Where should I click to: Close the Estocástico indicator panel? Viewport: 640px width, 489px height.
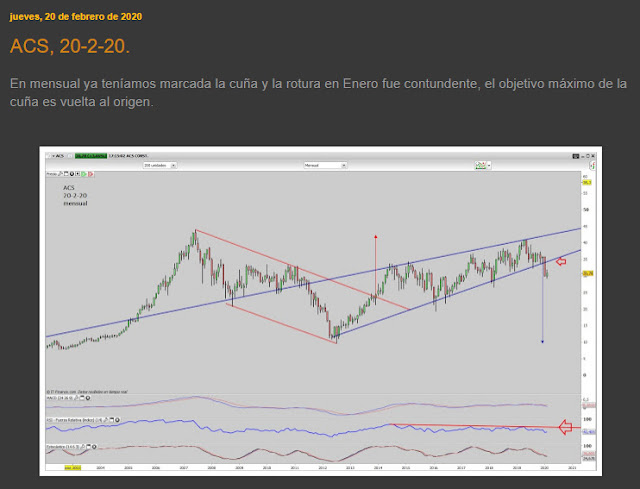point(94,447)
